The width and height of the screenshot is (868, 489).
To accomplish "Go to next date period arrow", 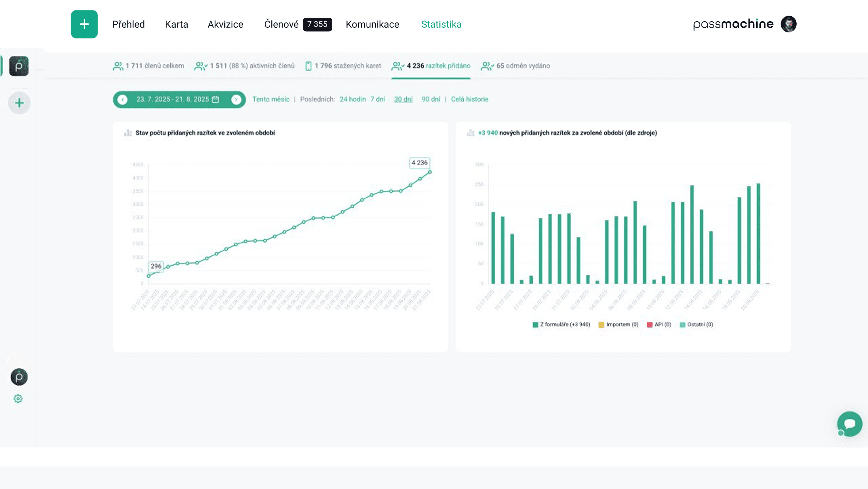I will (236, 99).
